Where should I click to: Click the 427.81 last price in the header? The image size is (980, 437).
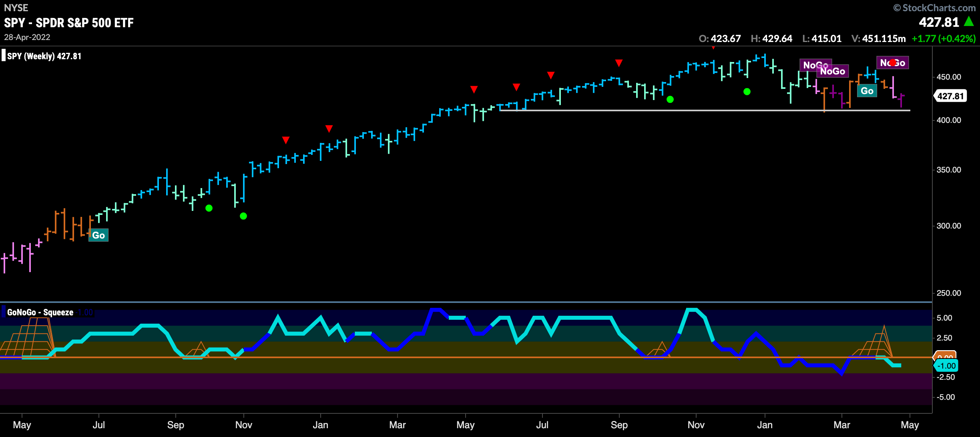(939, 22)
